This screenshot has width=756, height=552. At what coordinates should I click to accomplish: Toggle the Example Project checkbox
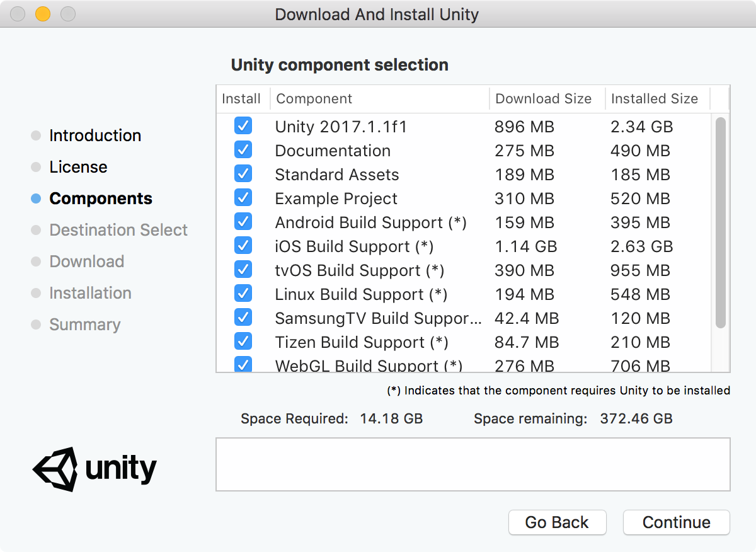(243, 198)
